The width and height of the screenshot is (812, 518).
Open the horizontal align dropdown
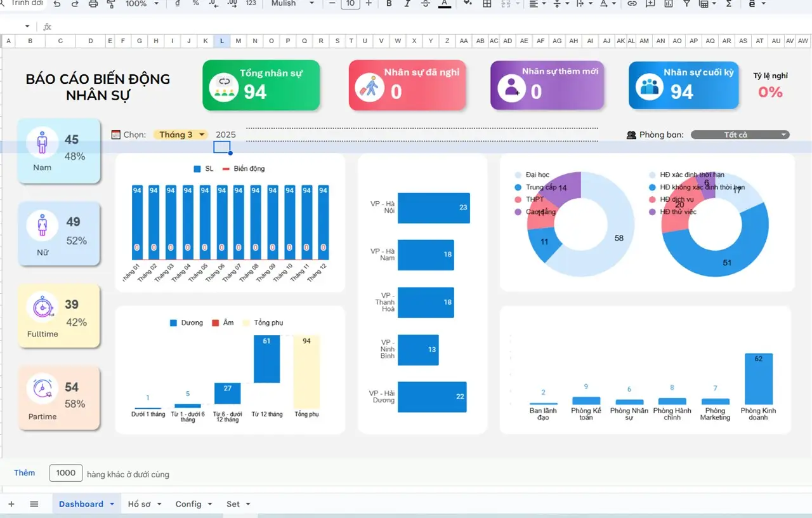537,4
